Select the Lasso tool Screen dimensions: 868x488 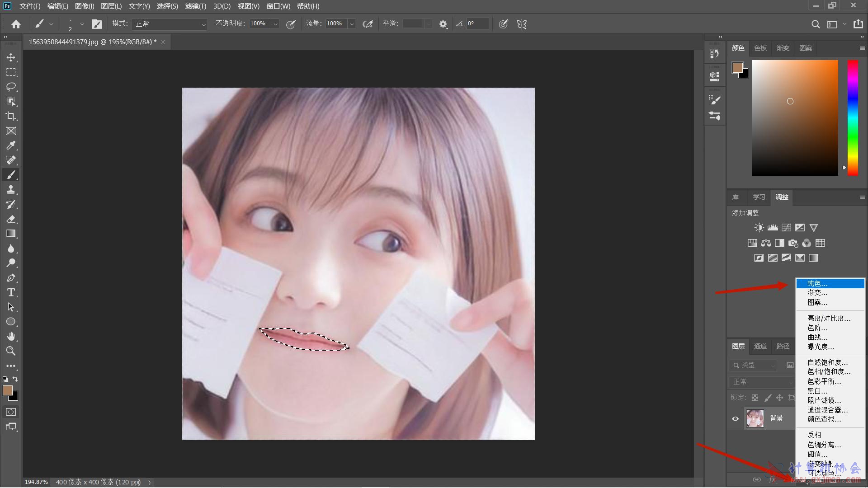point(11,87)
